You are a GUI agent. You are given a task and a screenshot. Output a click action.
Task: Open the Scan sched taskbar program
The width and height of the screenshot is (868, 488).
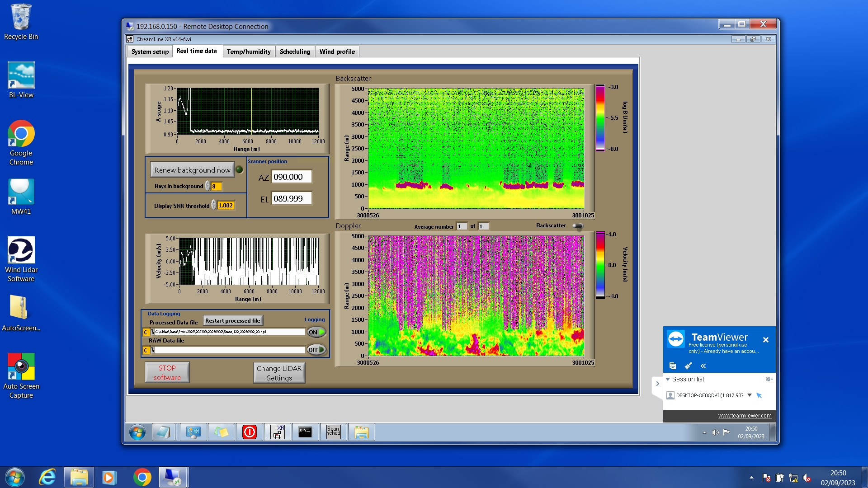(x=333, y=432)
